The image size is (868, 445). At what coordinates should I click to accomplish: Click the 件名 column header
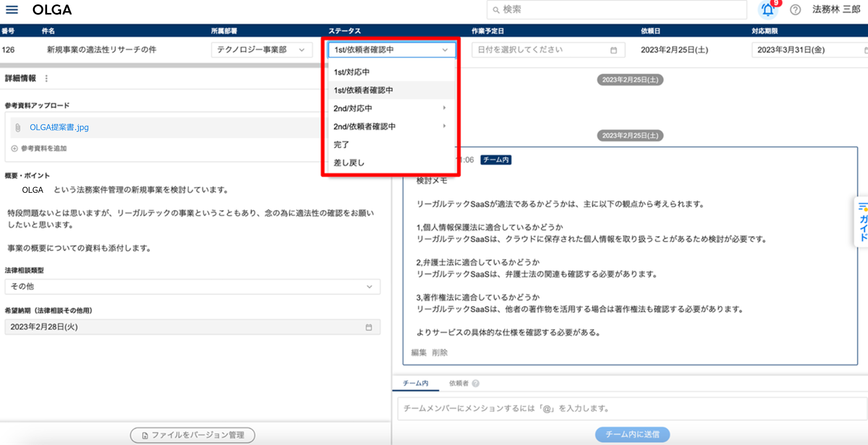(x=48, y=31)
